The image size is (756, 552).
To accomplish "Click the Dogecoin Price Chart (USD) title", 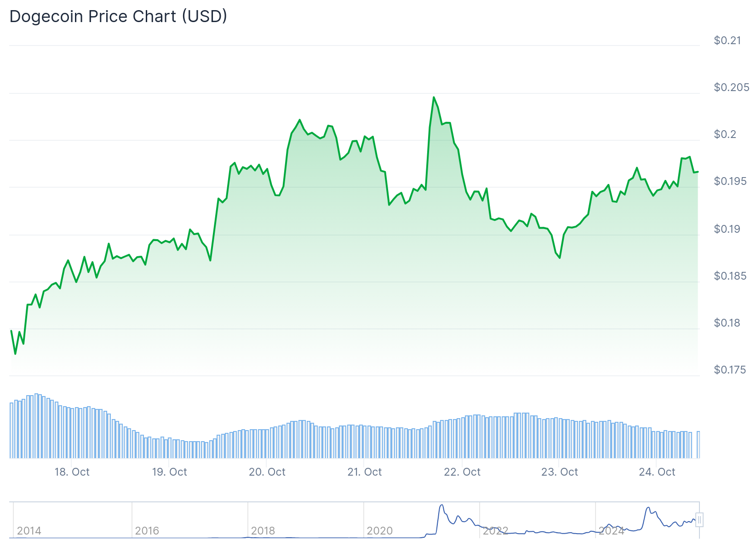I will coord(118,17).
